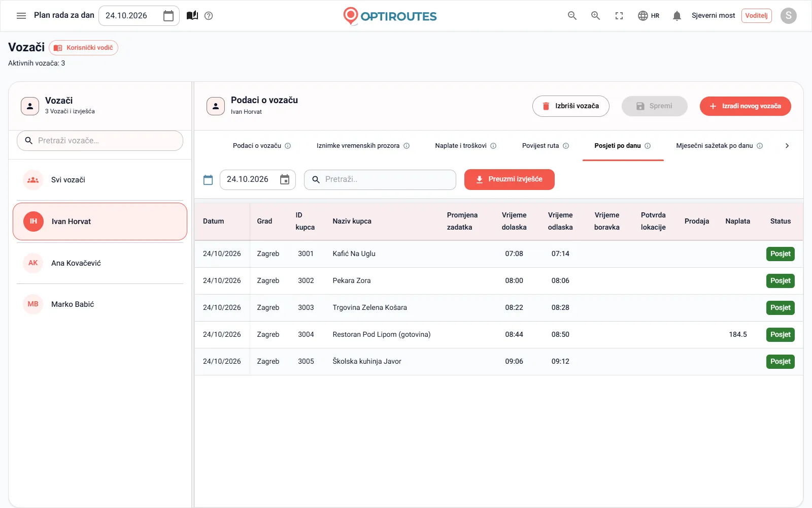Click Posjet status for Pekara Zora
The width and height of the screenshot is (812, 508).
coord(781,281)
